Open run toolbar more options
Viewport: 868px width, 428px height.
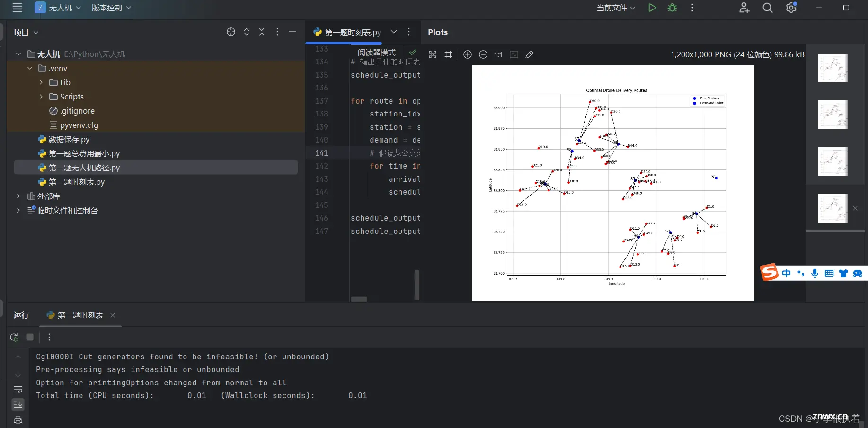(49, 337)
